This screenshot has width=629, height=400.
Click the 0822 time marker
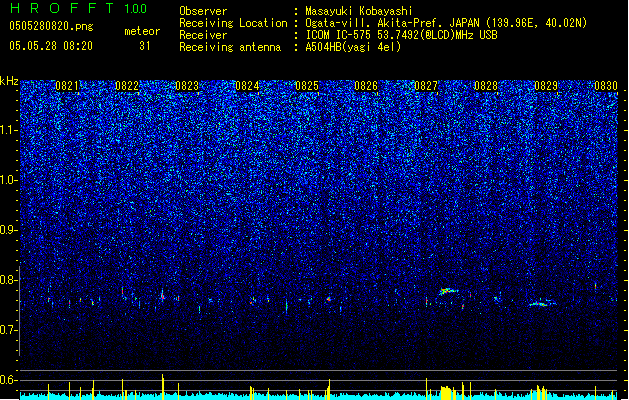(127, 86)
